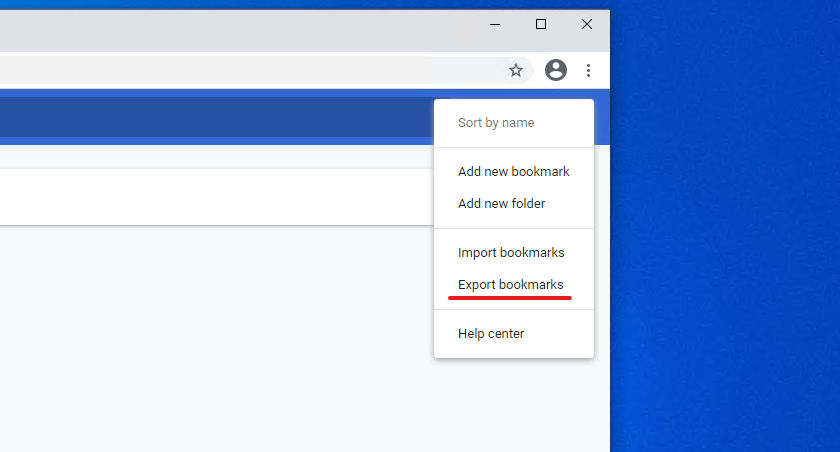840x452 pixels.
Task: Choose Sort by name in the menu
Action: tap(514, 123)
